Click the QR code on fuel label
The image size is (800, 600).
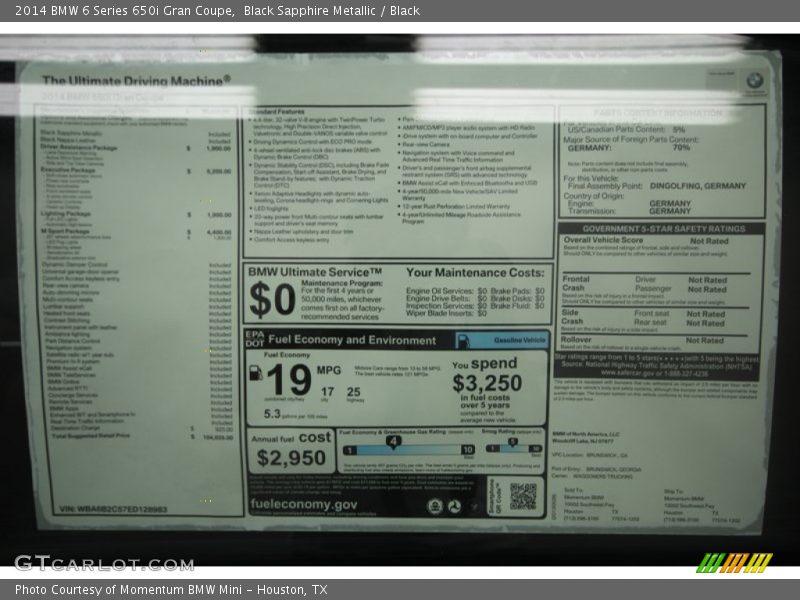(x=523, y=496)
